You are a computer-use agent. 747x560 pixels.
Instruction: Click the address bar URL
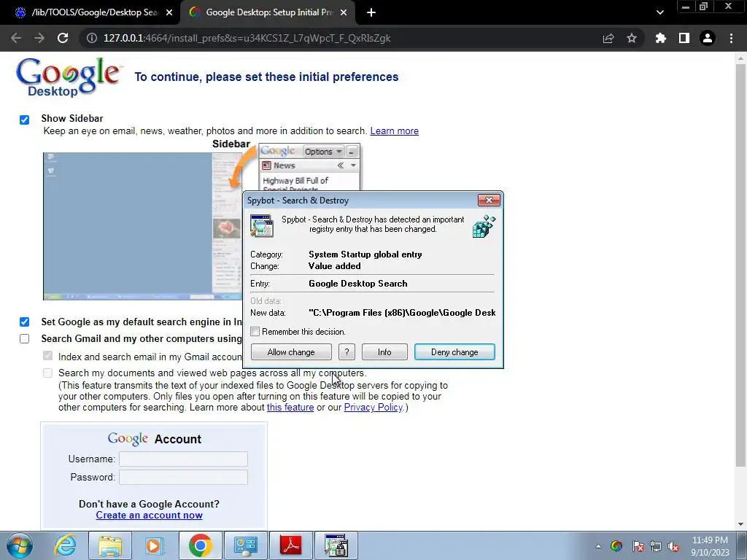click(x=247, y=38)
